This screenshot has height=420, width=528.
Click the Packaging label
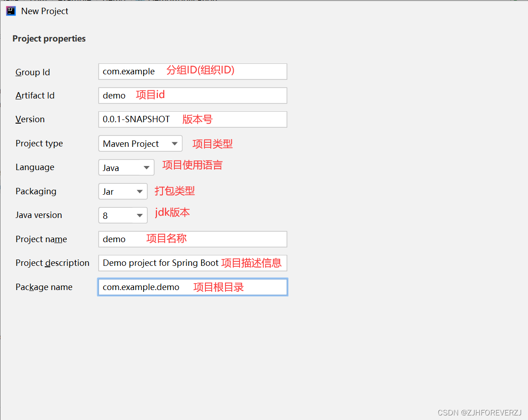[36, 192]
